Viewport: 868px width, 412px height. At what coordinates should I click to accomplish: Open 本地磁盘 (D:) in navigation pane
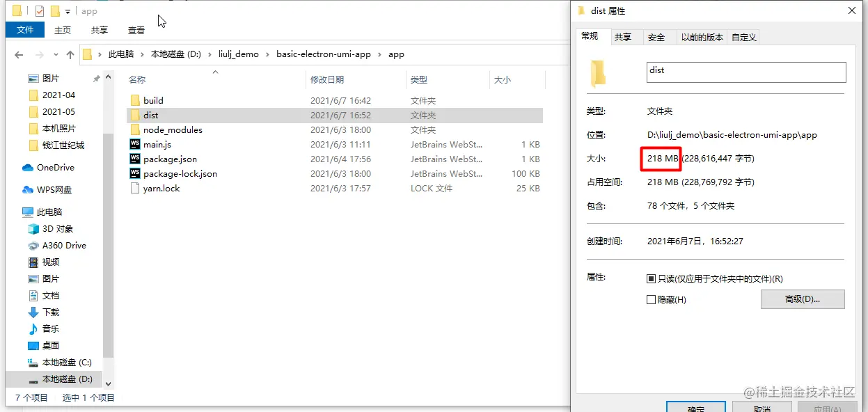[x=67, y=379]
